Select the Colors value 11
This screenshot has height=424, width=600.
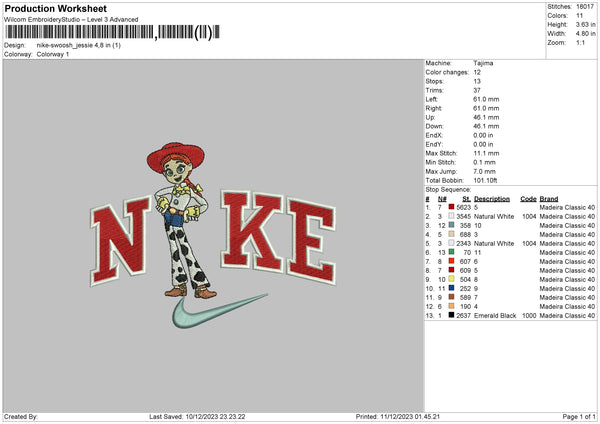[579, 16]
